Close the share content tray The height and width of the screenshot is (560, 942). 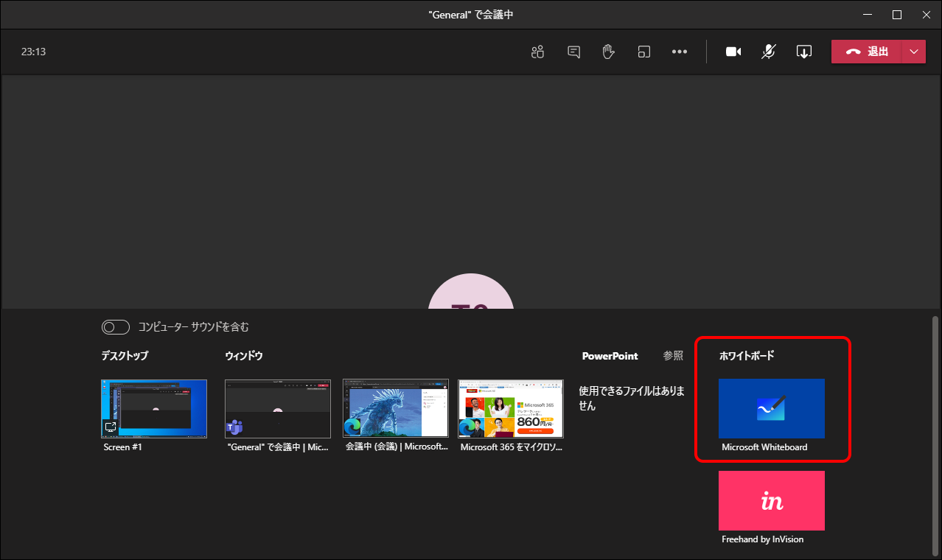coord(804,52)
